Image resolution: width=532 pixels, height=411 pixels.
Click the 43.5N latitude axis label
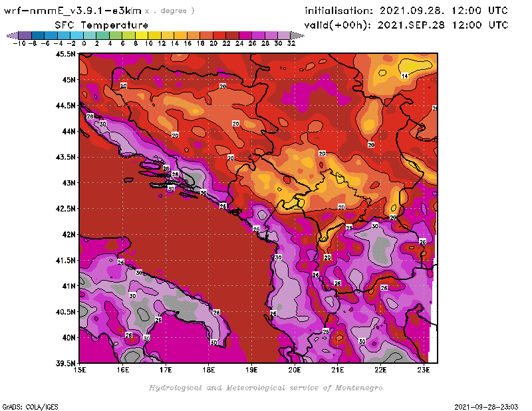65,157
